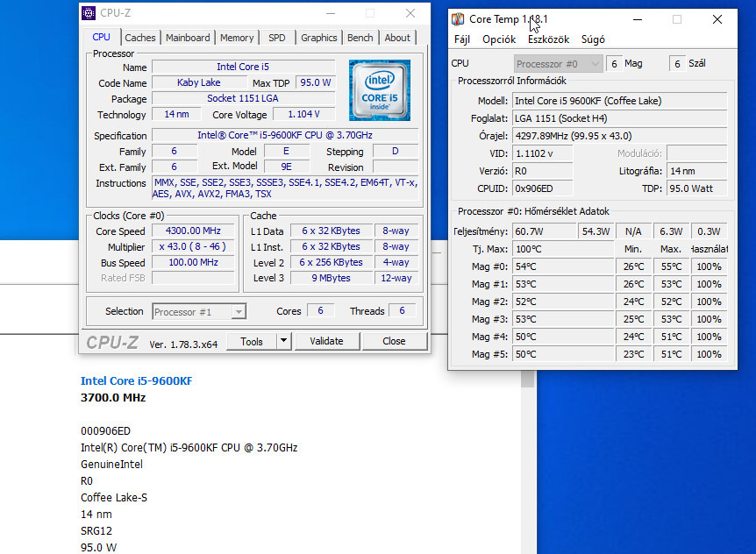Click the Core Voltage 1.104 V value
The image size is (756, 554).
coord(303,114)
